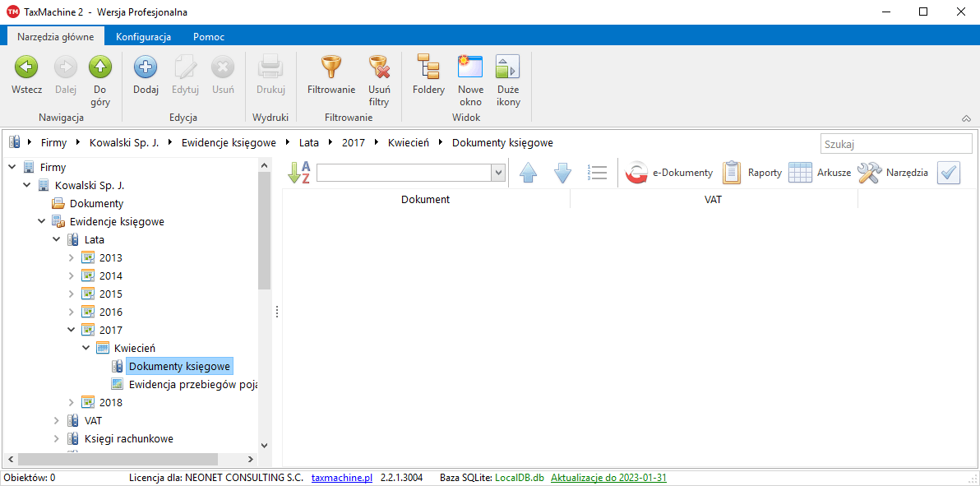This screenshot has width=980, height=486.
Task: Click into the Szukaj search field
Action: coord(896,144)
